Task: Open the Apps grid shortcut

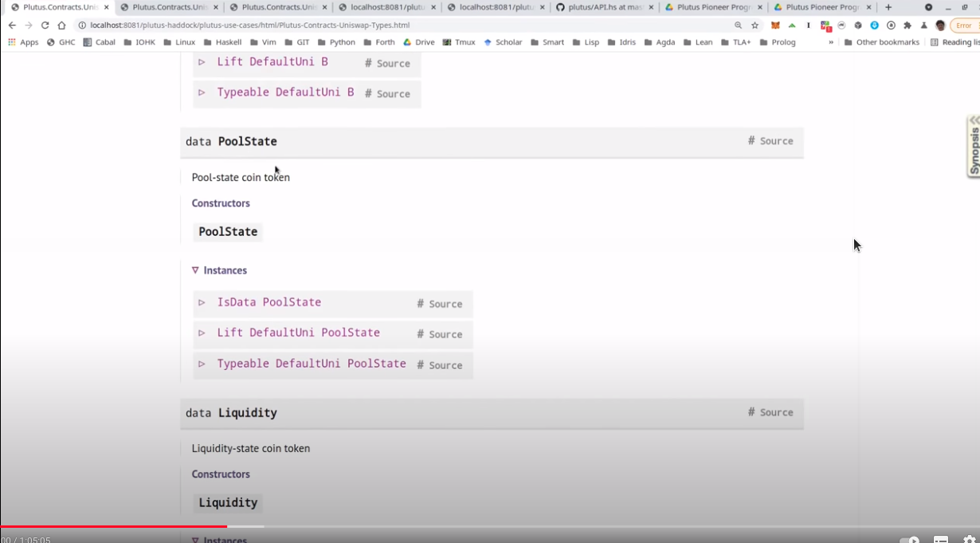Action: click(23, 42)
